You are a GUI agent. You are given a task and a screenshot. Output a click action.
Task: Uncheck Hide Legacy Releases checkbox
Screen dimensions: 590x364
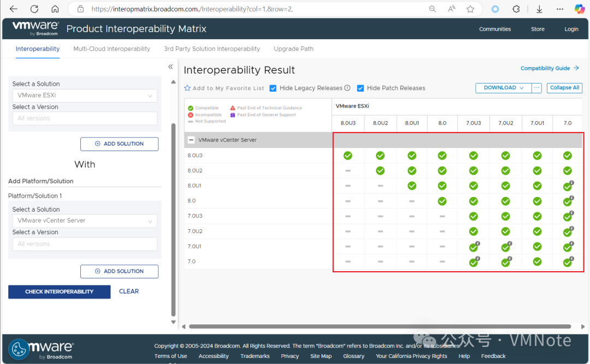click(273, 88)
